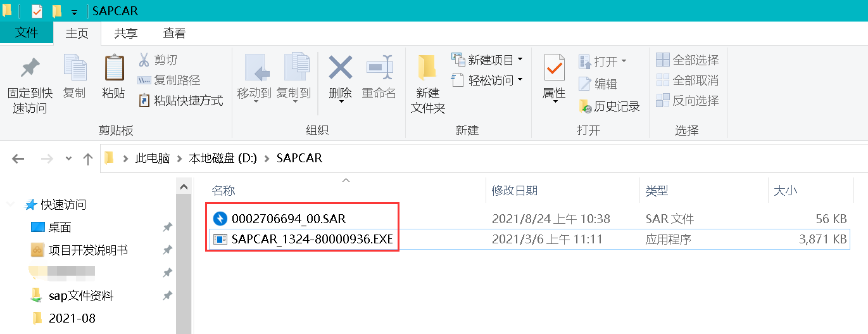Click SAPCAR in the address breadcrumb
The height and width of the screenshot is (334, 868).
point(299,158)
